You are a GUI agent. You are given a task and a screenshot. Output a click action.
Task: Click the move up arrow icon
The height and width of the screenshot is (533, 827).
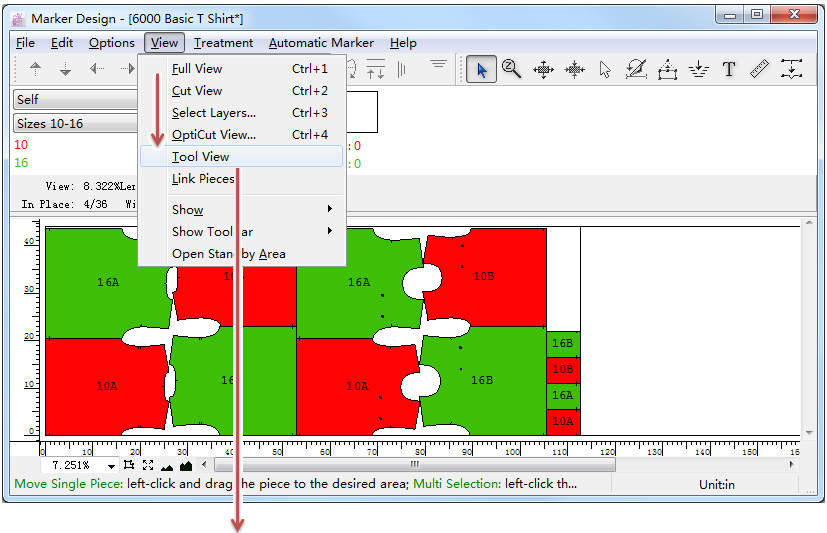(x=36, y=69)
